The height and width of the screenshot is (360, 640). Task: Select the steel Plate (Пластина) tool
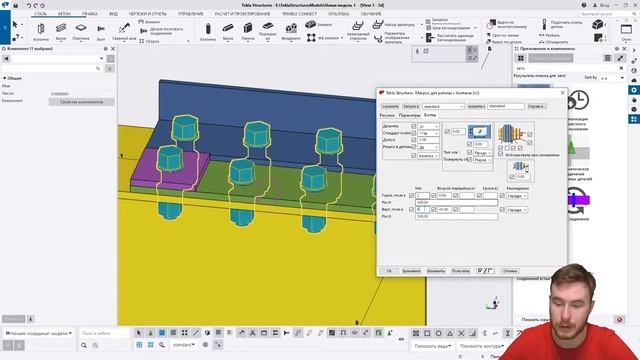coord(81,31)
